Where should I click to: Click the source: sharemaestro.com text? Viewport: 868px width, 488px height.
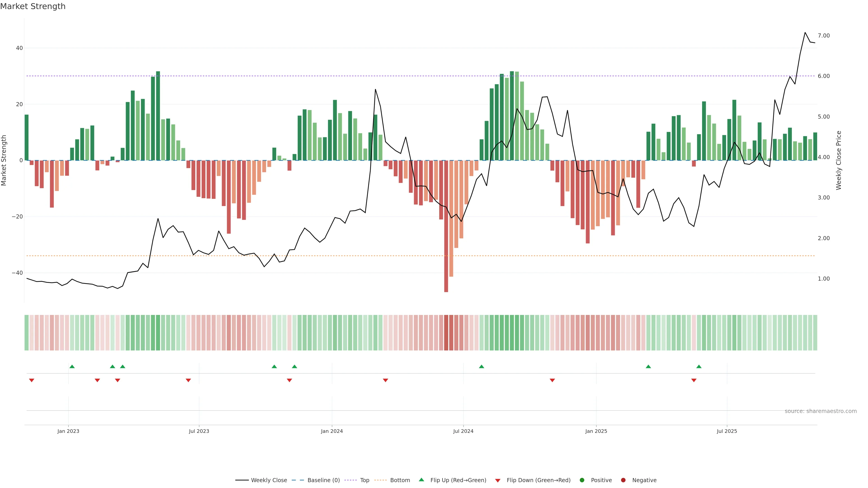(821, 411)
